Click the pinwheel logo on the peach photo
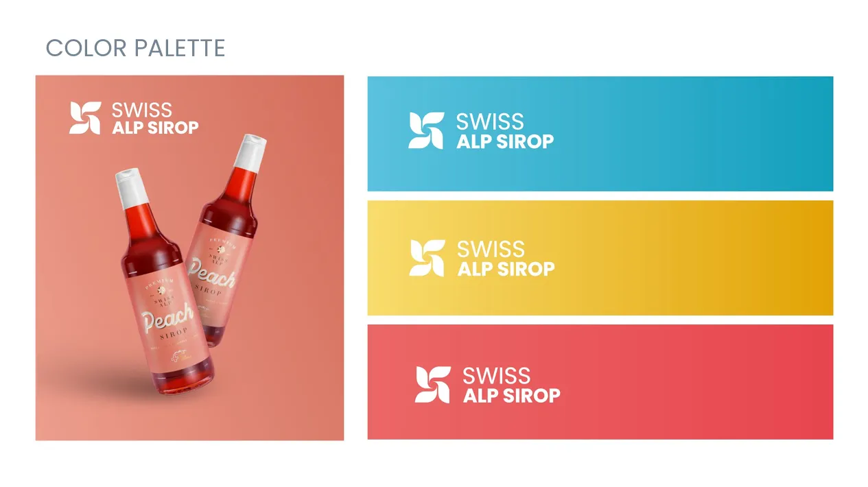 click(85, 117)
